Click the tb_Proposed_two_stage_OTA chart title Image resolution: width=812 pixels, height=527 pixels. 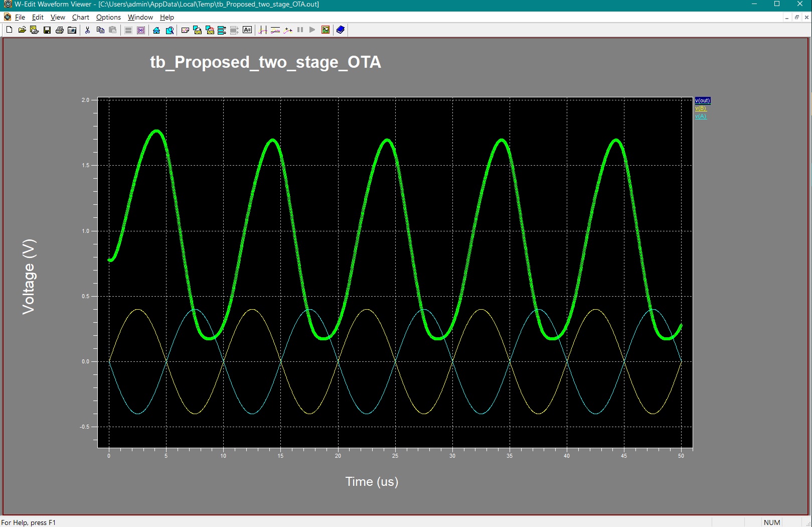tap(265, 62)
